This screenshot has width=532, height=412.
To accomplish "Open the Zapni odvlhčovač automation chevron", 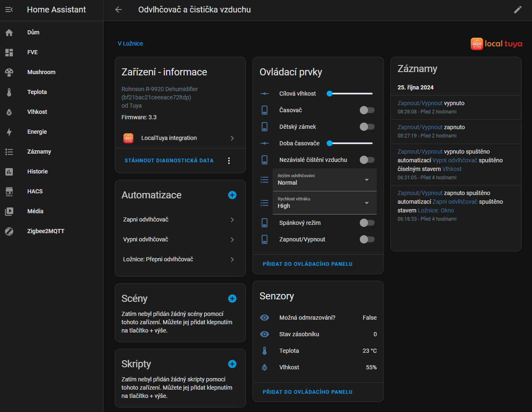I will [x=232, y=220].
